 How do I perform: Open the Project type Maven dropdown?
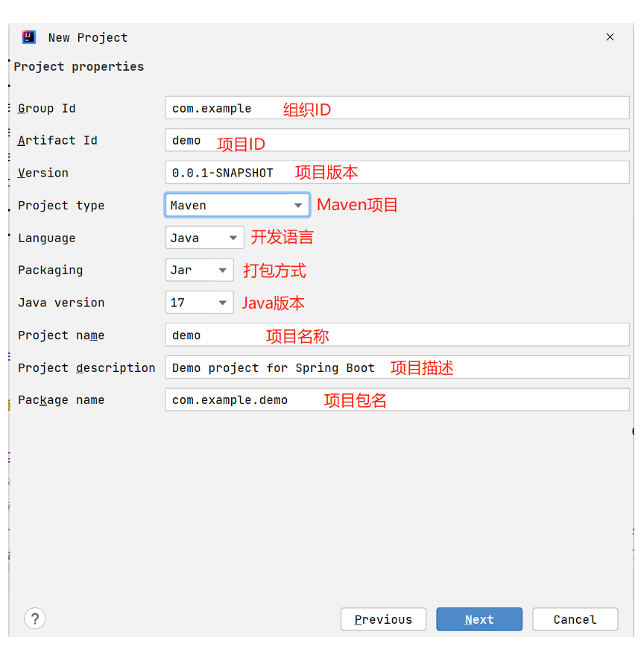[238, 205]
